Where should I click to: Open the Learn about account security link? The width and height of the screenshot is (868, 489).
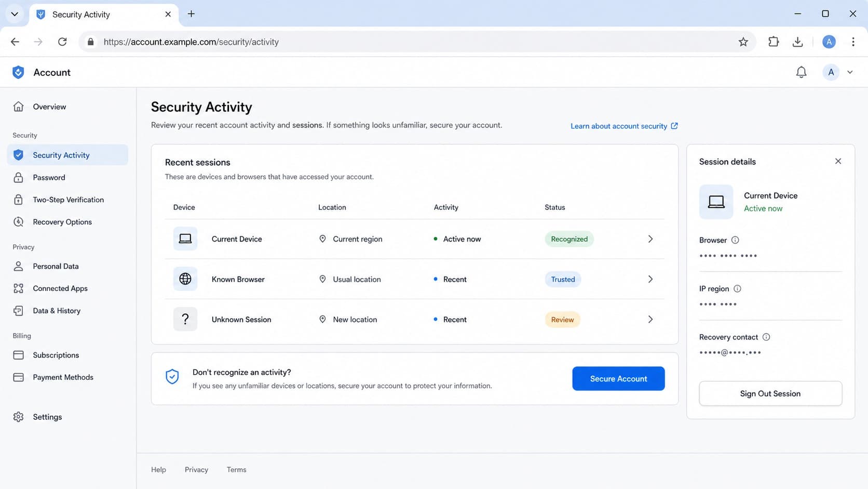click(624, 126)
